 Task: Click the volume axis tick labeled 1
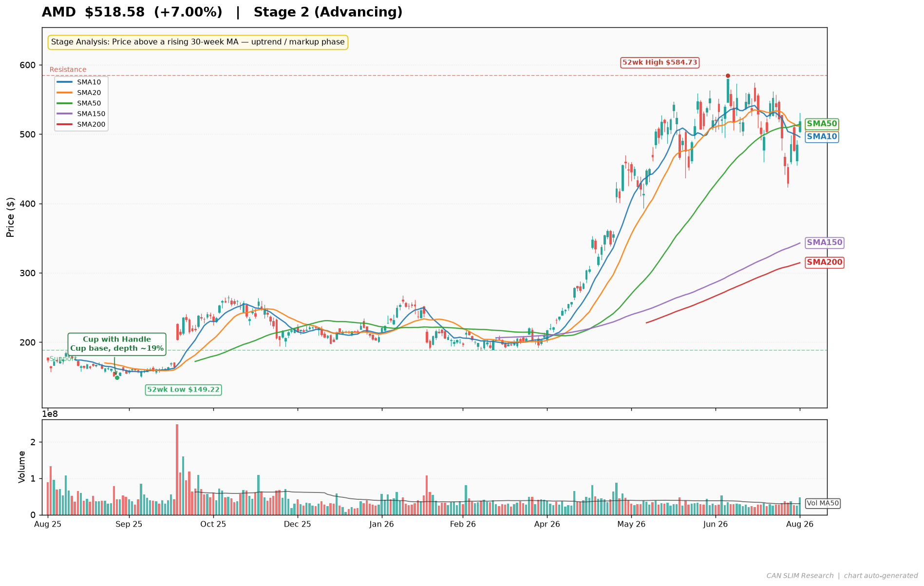click(x=34, y=479)
